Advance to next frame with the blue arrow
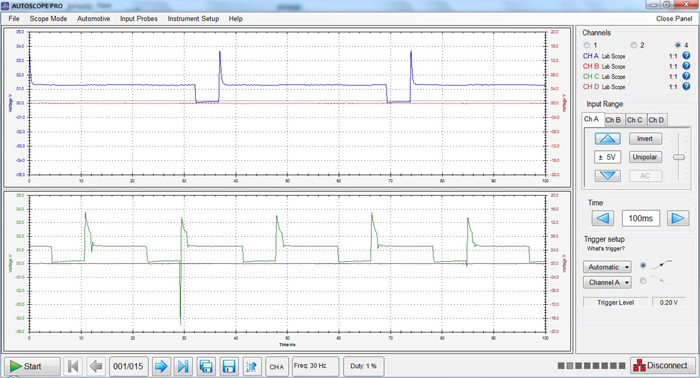Image resolution: width=700 pixels, height=378 pixels. point(161,366)
